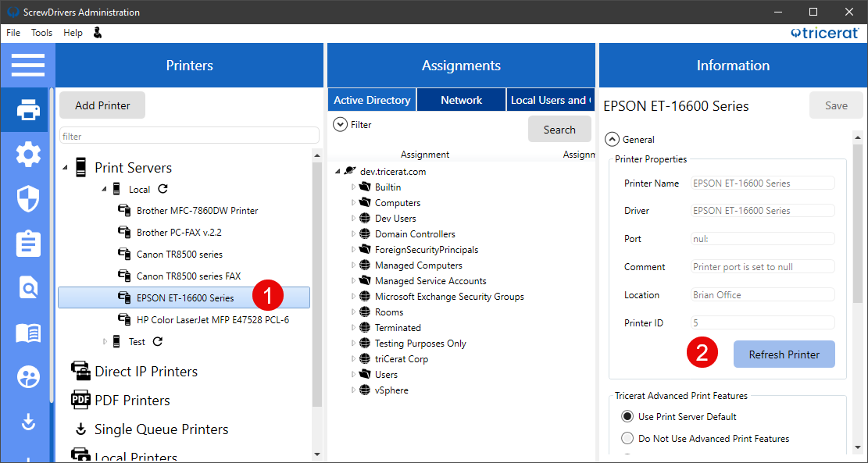Open the open book sidebar icon

(27, 333)
